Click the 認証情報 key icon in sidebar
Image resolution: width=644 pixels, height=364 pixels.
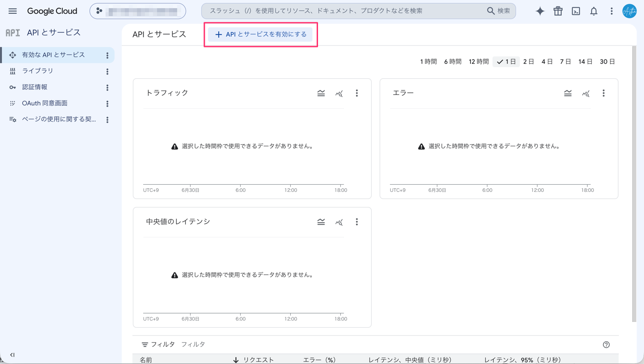(x=13, y=87)
